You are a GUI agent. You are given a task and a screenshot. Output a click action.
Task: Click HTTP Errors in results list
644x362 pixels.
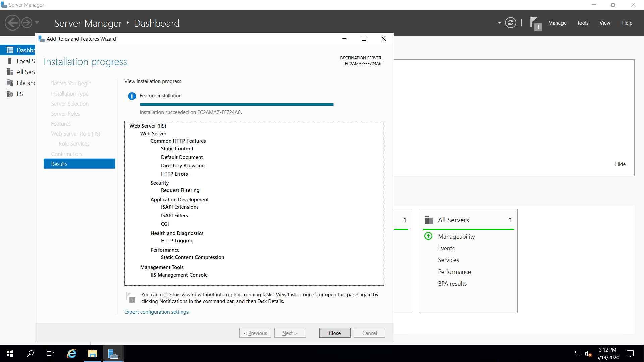[174, 174]
